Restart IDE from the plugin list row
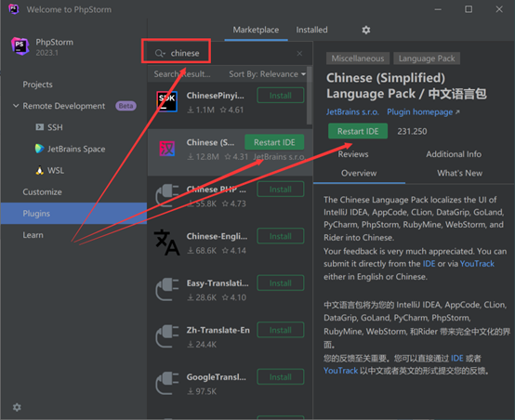 point(274,142)
